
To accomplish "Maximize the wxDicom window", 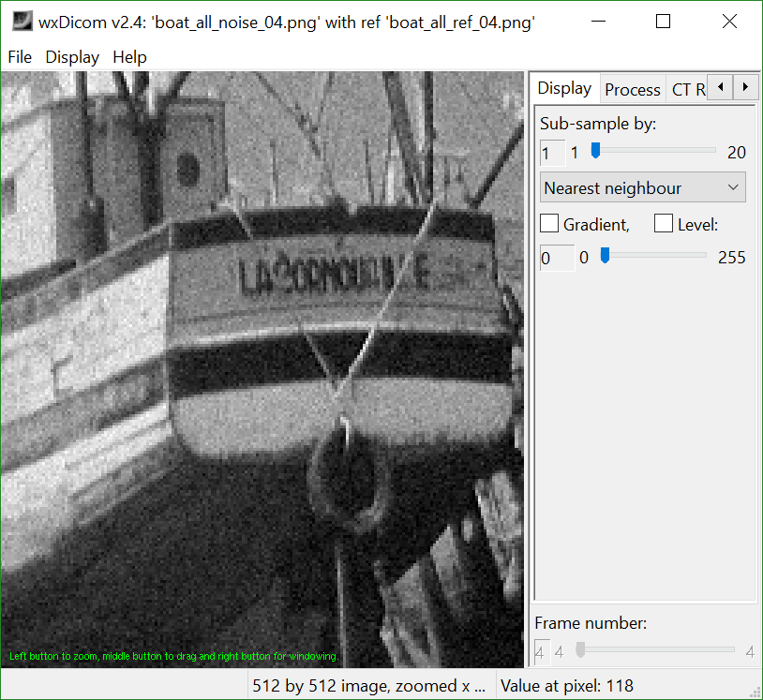I will 663,22.
